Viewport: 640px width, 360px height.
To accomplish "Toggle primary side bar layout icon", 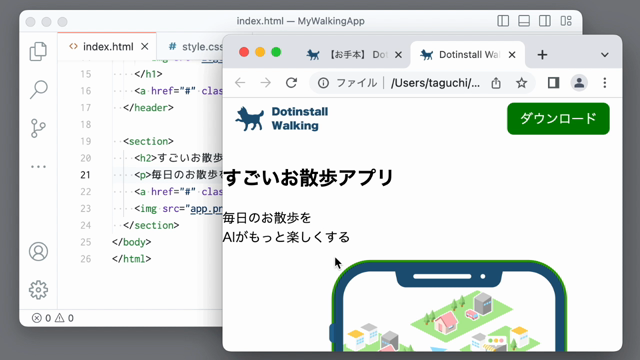I will (x=503, y=21).
